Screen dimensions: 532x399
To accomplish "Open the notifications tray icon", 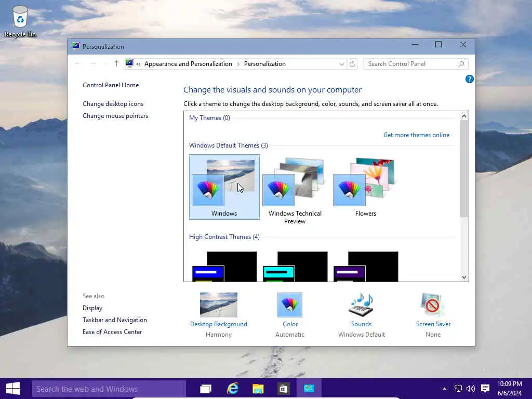I will [x=485, y=389].
